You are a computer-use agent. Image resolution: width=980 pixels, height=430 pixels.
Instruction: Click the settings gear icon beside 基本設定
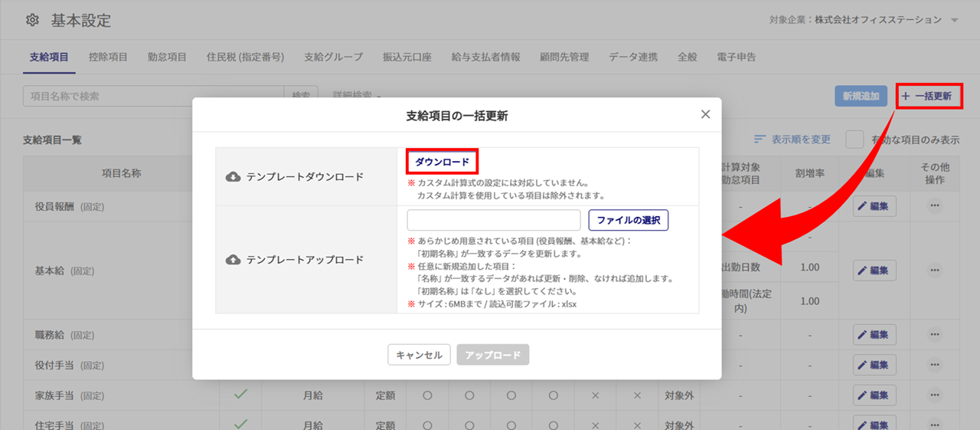pos(32,21)
